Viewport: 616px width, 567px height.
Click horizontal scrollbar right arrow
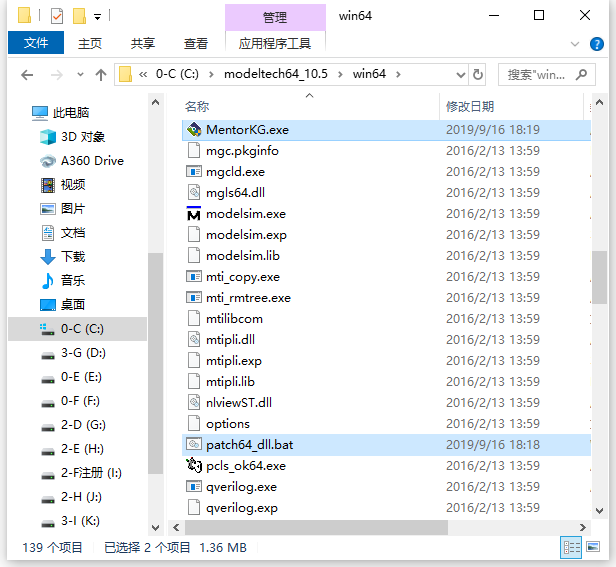click(x=583, y=527)
